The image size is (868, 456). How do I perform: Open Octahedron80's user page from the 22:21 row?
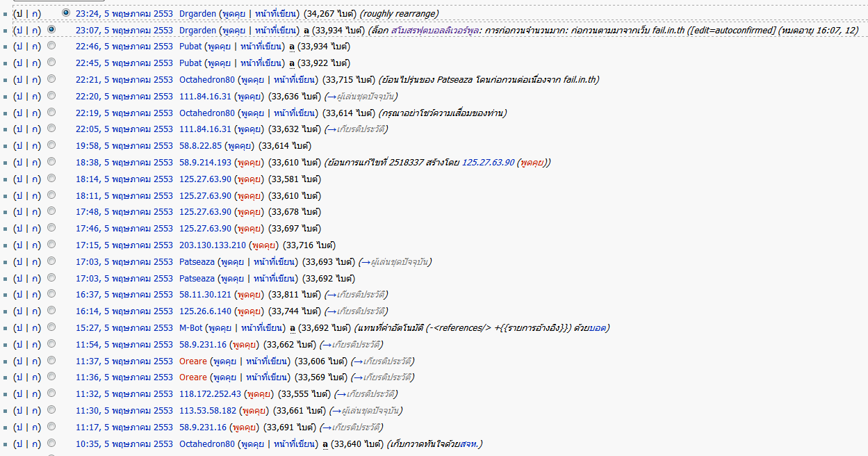pyautogui.click(x=207, y=80)
